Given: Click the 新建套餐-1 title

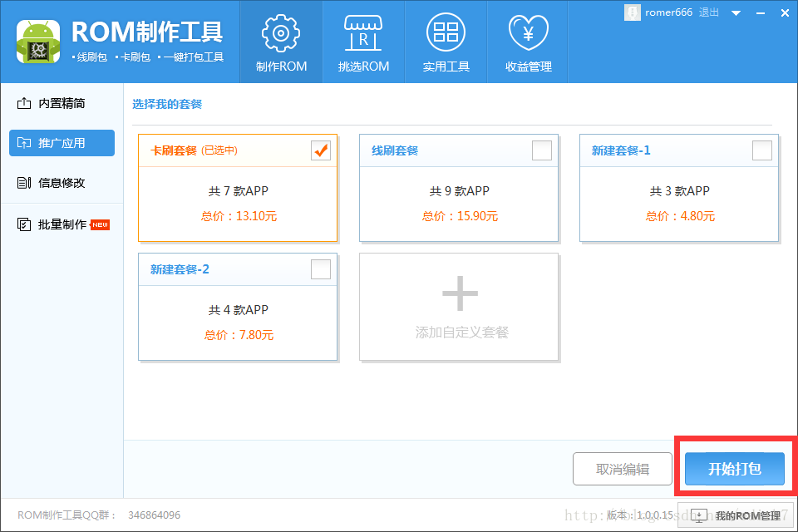Looking at the screenshot, I should pyautogui.click(x=621, y=150).
